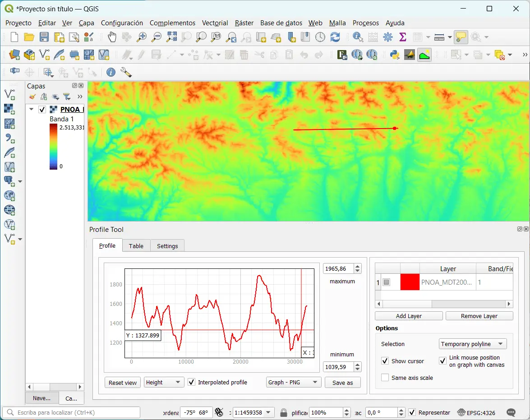Enable the Same axis scale checkbox
This screenshot has height=420, width=530.
[385, 378]
